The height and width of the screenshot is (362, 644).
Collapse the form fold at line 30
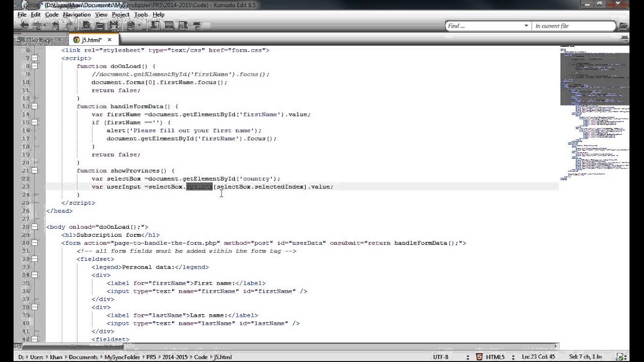[x=35, y=243]
